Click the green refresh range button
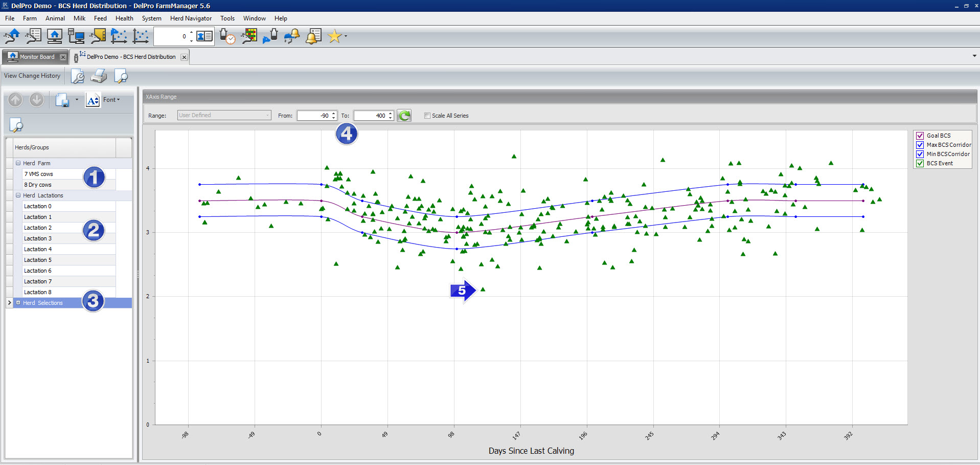The height and width of the screenshot is (465, 980). tap(404, 116)
